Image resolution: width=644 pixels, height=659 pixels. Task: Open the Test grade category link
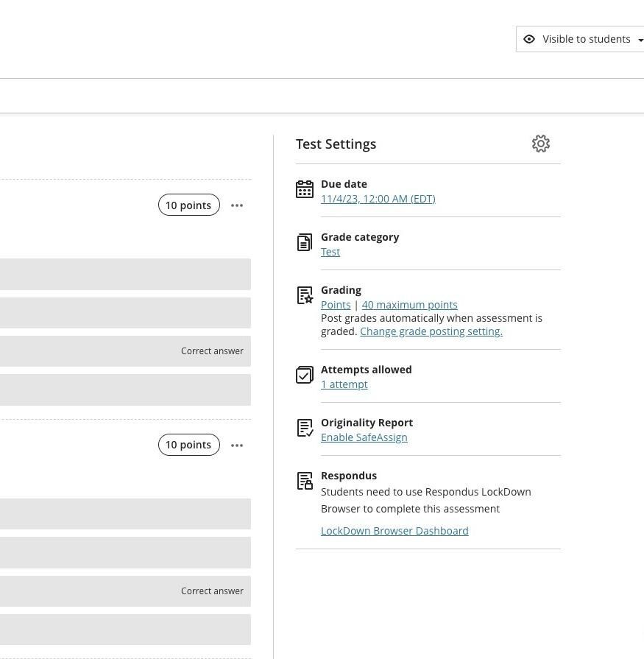(330, 252)
